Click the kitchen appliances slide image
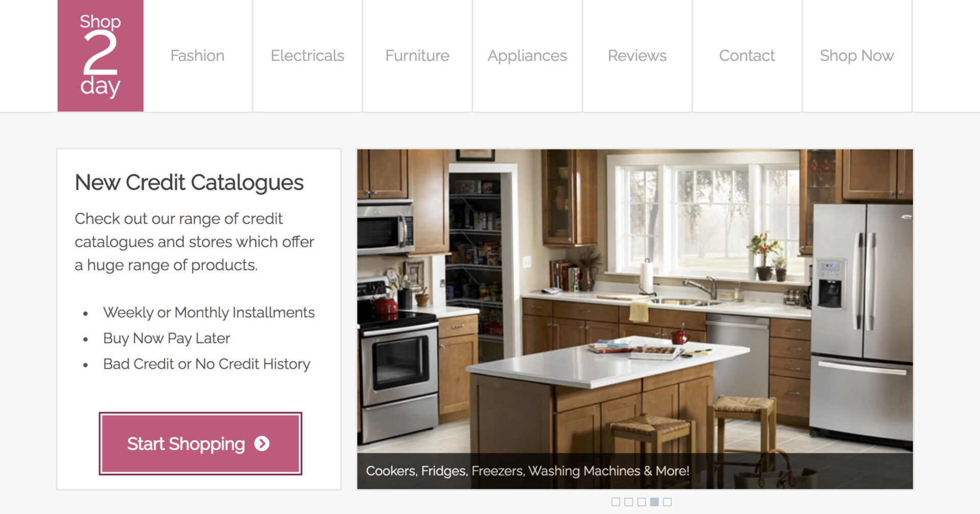The width and height of the screenshot is (980, 514). coord(635,301)
